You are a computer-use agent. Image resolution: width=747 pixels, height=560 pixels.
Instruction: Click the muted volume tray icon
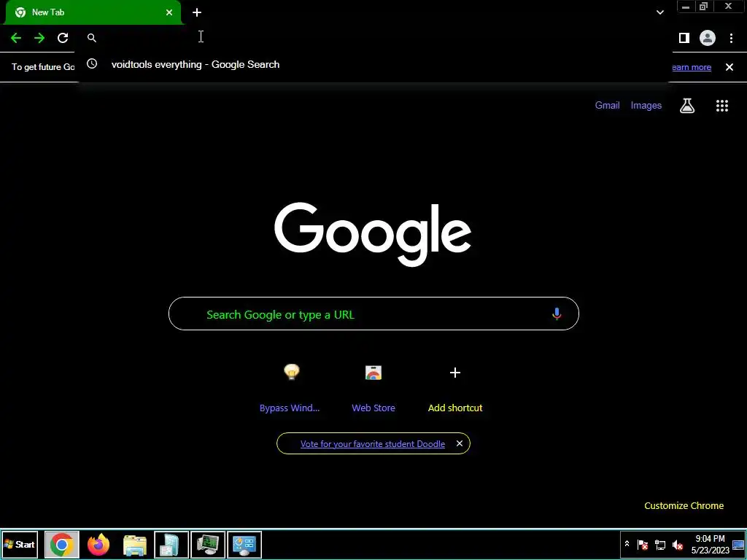point(678,544)
